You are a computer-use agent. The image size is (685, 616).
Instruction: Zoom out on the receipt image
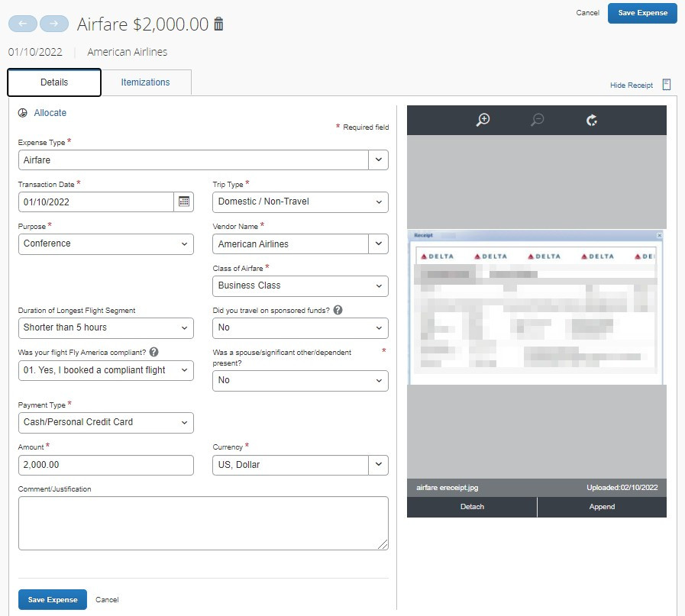[537, 120]
